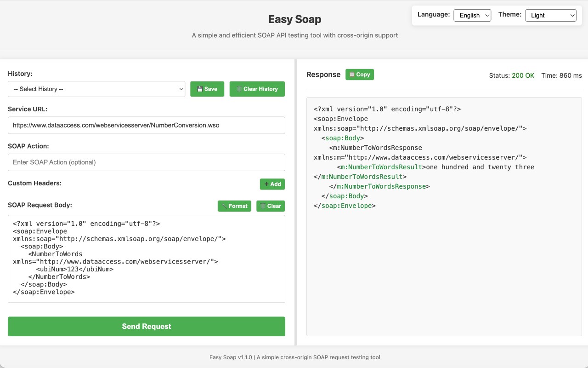Click the Time: 860 ms text
The image size is (588, 368).
[x=561, y=75]
